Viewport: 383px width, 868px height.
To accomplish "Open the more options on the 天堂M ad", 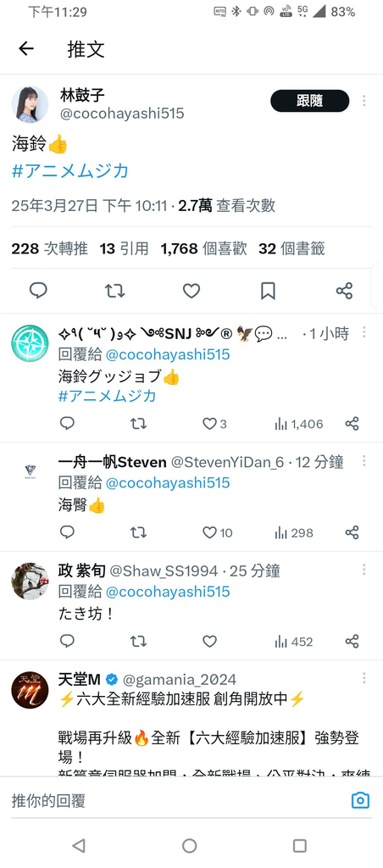I will pyautogui.click(x=364, y=678).
